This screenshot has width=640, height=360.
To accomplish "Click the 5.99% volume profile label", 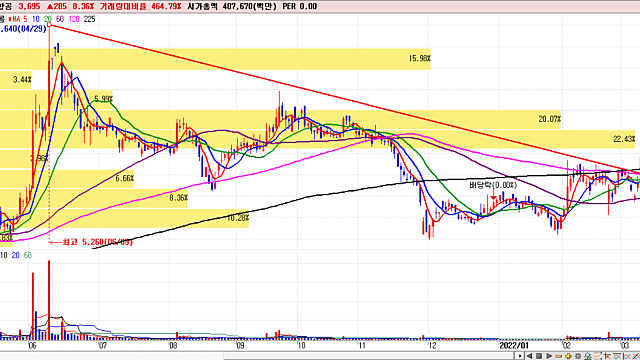I will 103,99.
